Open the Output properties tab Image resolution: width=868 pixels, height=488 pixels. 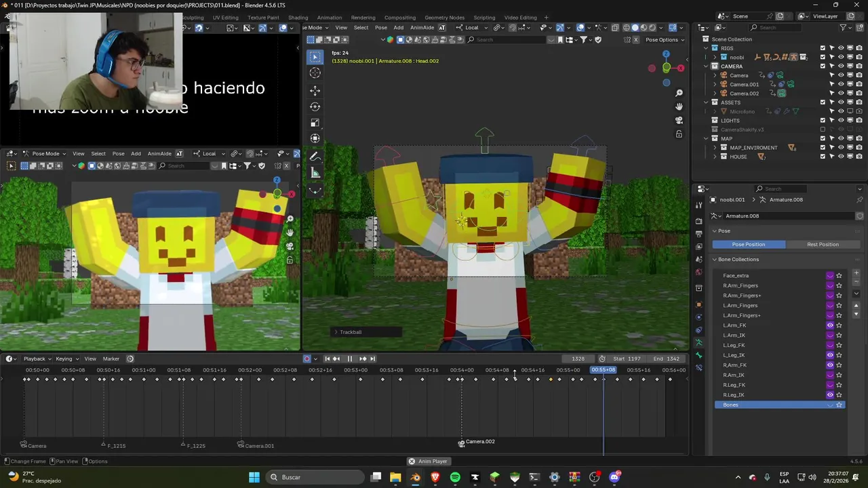click(699, 234)
